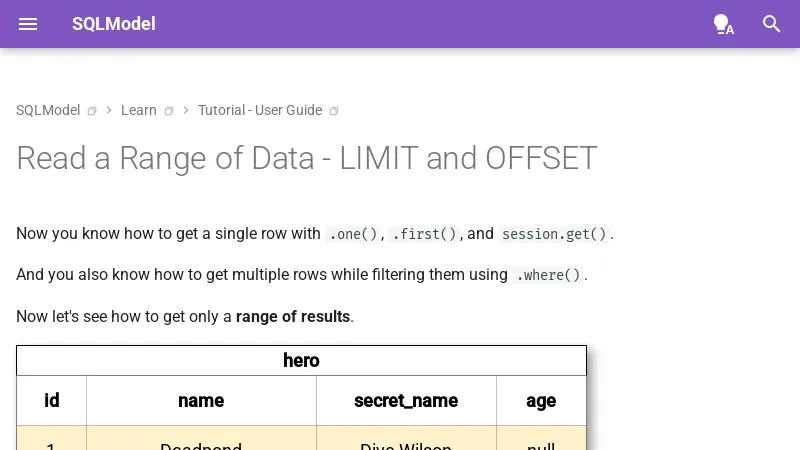800x450 pixels.
Task: Open the Learn breadcrumb link
Action: (x=139, y=110)
